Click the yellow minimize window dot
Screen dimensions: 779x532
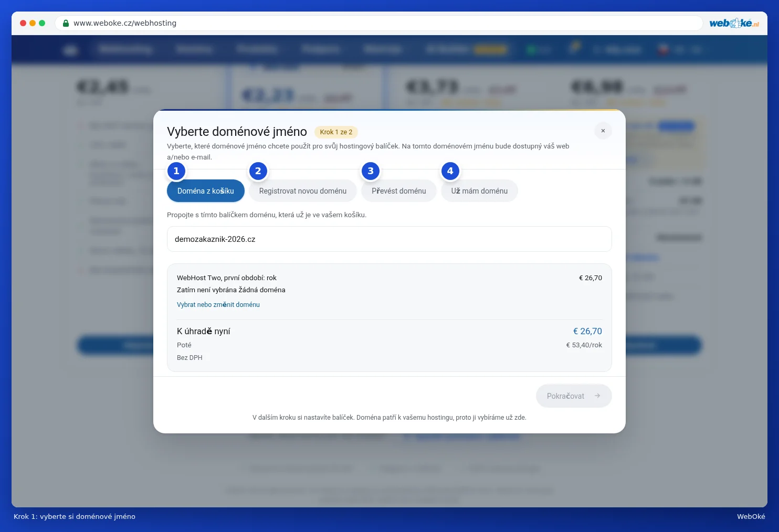[33, 23]
